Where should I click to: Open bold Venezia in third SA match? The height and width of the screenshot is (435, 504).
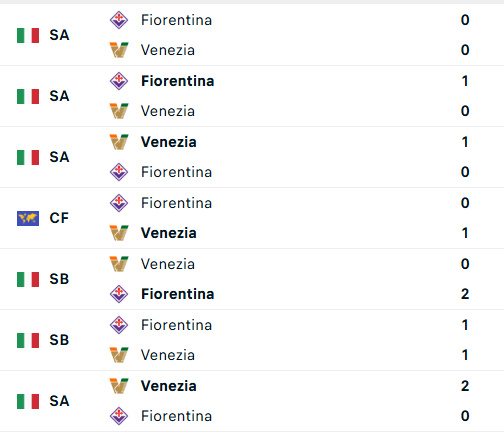(169, 142)
